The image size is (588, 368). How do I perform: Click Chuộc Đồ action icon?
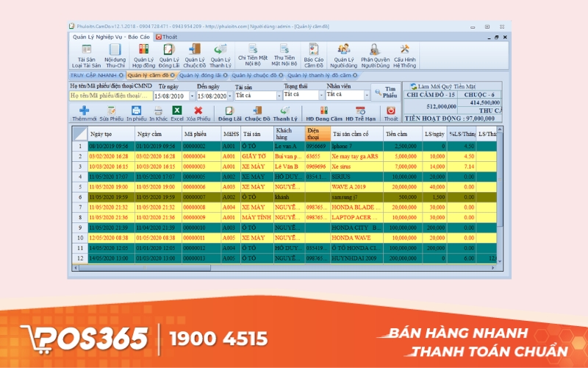click(x=257, y=113)
